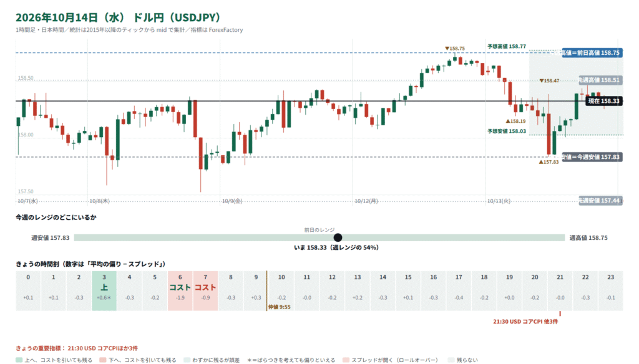Click the ▼158.47 marker
The image size is (639, 364).
[549, 80]
